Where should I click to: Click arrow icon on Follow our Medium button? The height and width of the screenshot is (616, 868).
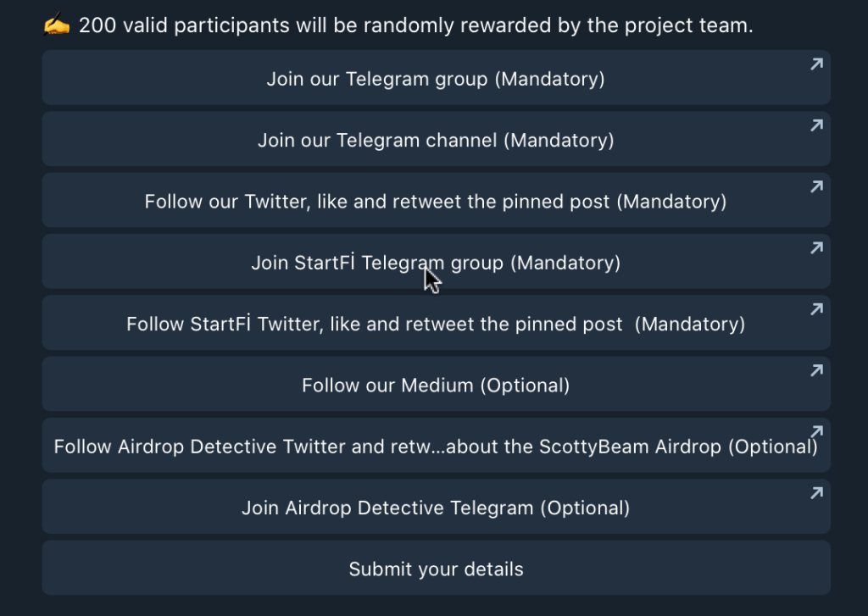click(816, 371)
